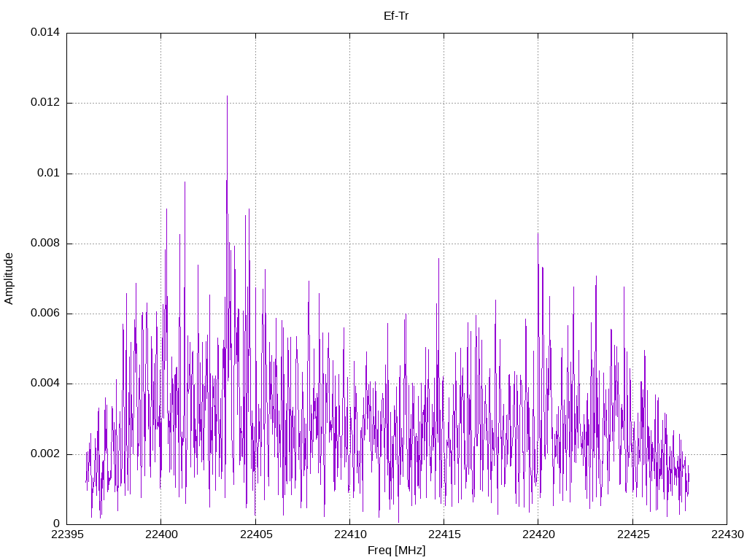
Task: Click the x-axis tick label 22405
Action: (x=256, y=534)
